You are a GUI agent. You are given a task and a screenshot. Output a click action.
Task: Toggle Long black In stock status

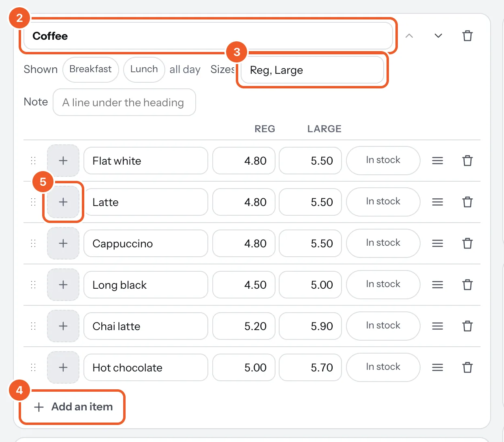coord(383,285)
